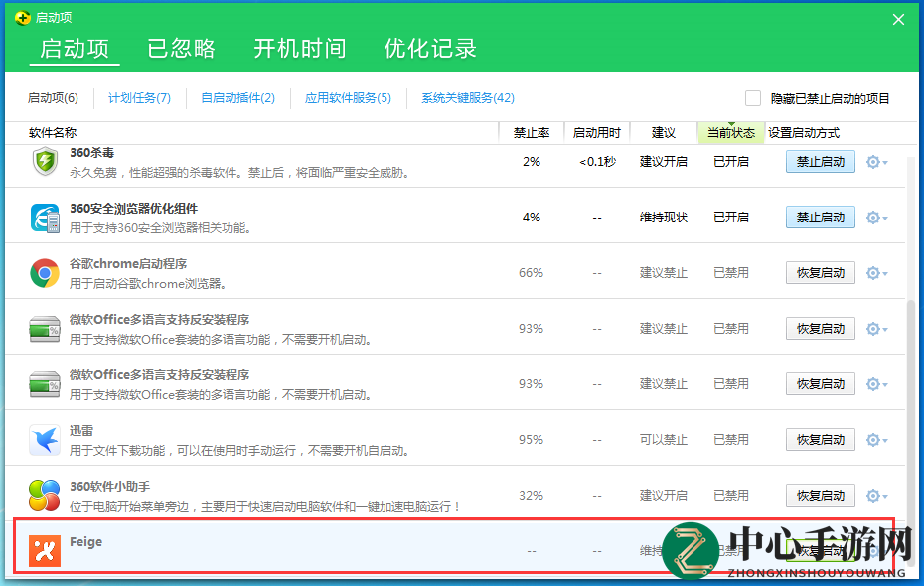924x586 pixels.
Task: Click 32% ban rate for 360软件小助手
Action: (x=531, y=496)
